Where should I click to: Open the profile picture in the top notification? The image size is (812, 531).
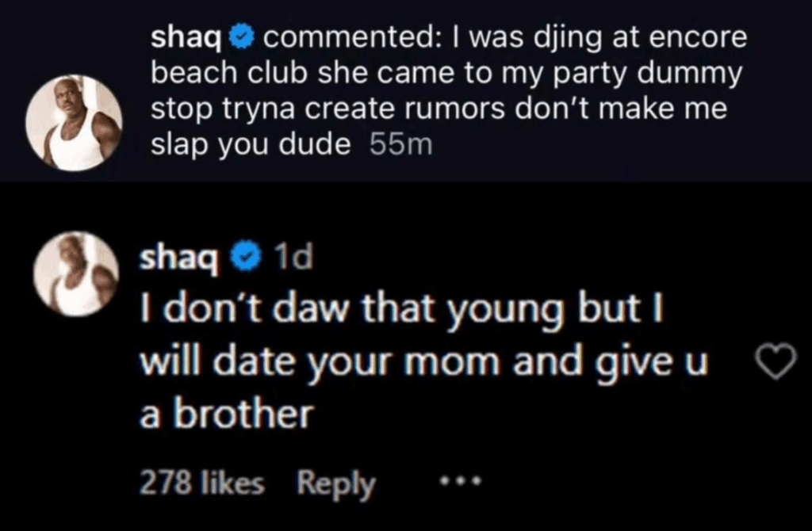point(74,123)
